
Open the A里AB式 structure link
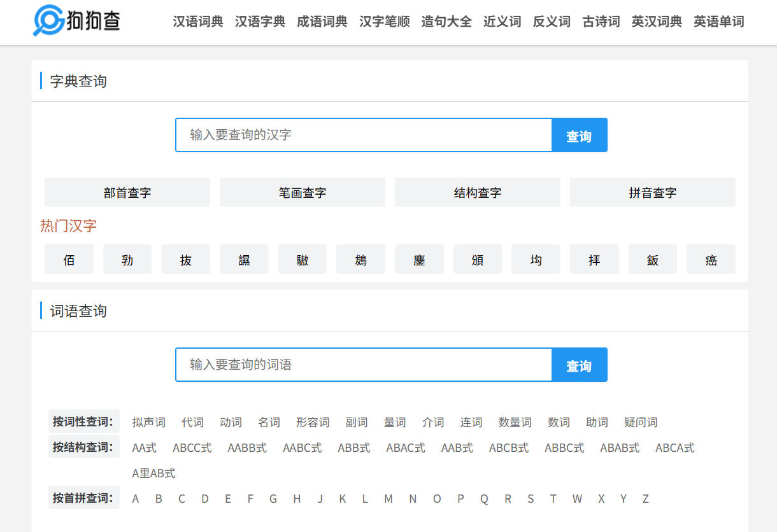[153, 473]
